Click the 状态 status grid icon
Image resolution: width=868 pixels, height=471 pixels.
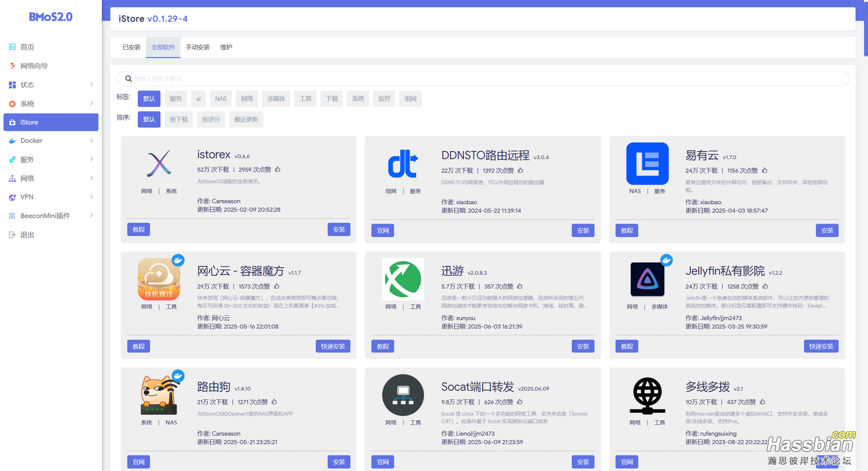pyautogui.click(x=12, y=85)
